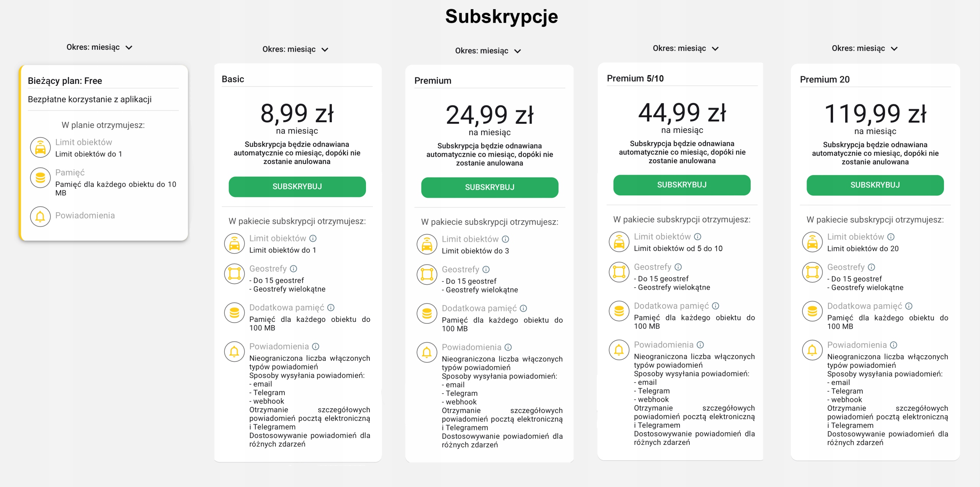Click info icon next to Premium 5/10 Dodatkowa pamięć
Screen dimensions: 980x487
[715, 306]
